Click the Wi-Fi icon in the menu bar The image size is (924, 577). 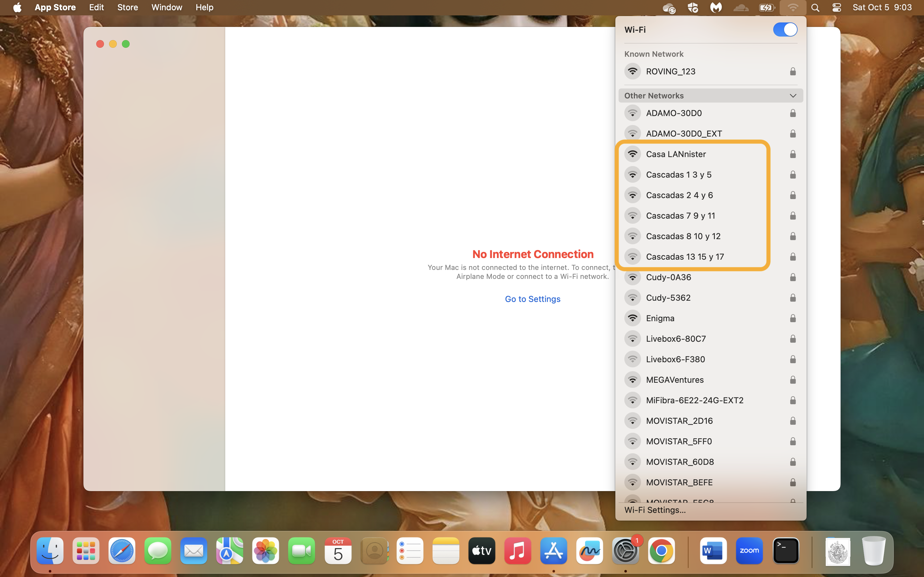tap(793, 8)
